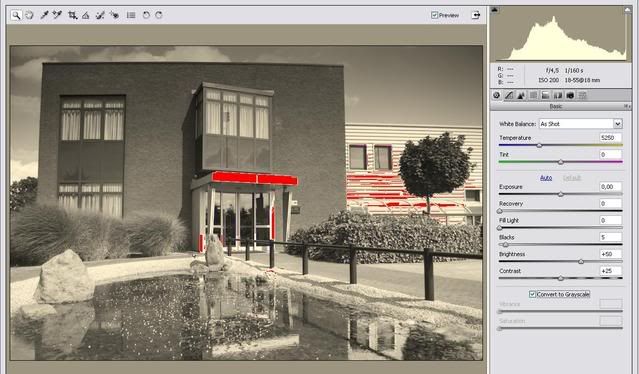Pick the White Balance eyedropper tool
Viewport: 639px width, 374px height.
44,15
